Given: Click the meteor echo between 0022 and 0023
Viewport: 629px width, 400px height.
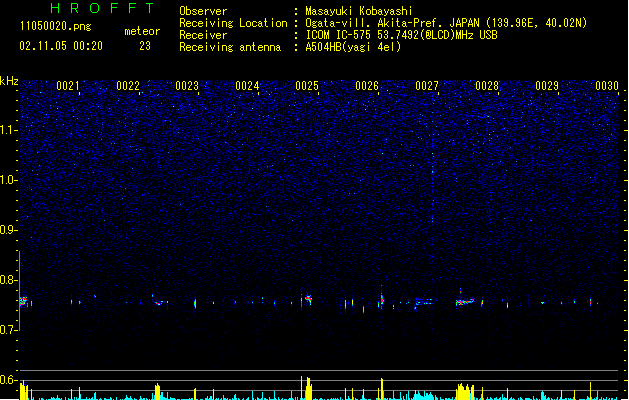Looking at the screenshot, I should click(x=159, y=303).
